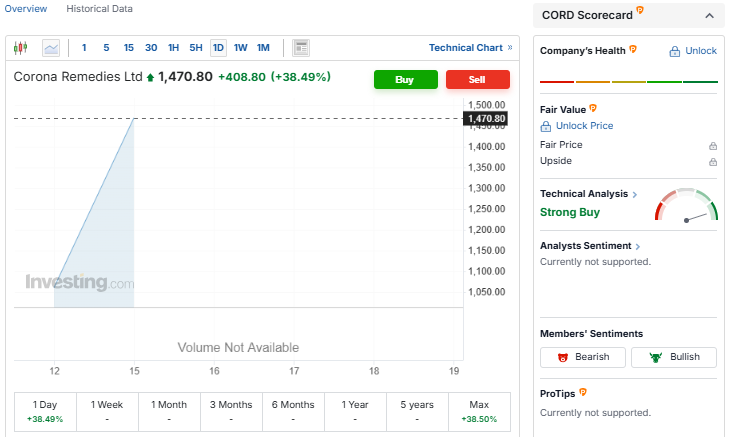This screenshot has width=734, height=437.
Task: Select the 6 Months performance range
Action: coord(293,411)
